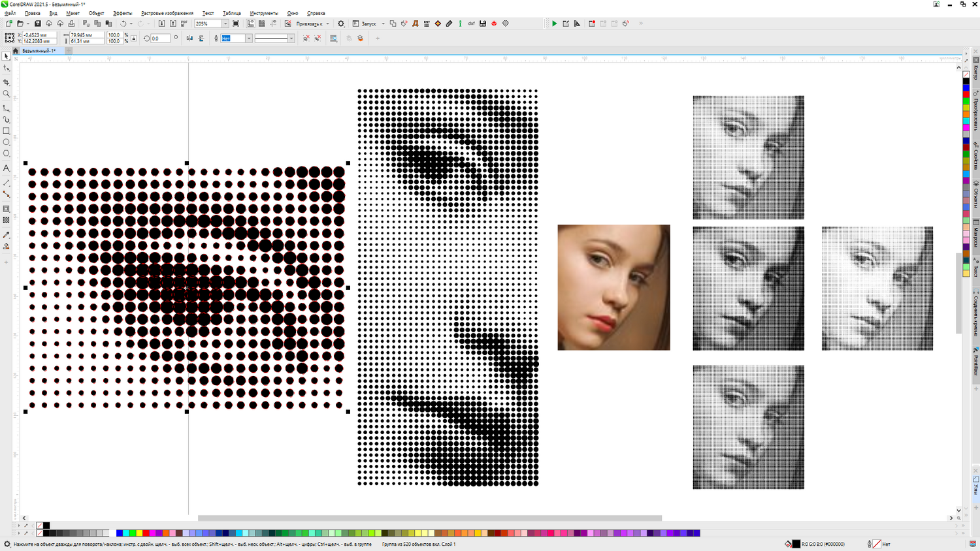Select the Crop tool in the toolbox
Screen dimensions: 980x551
click(7, 82)
